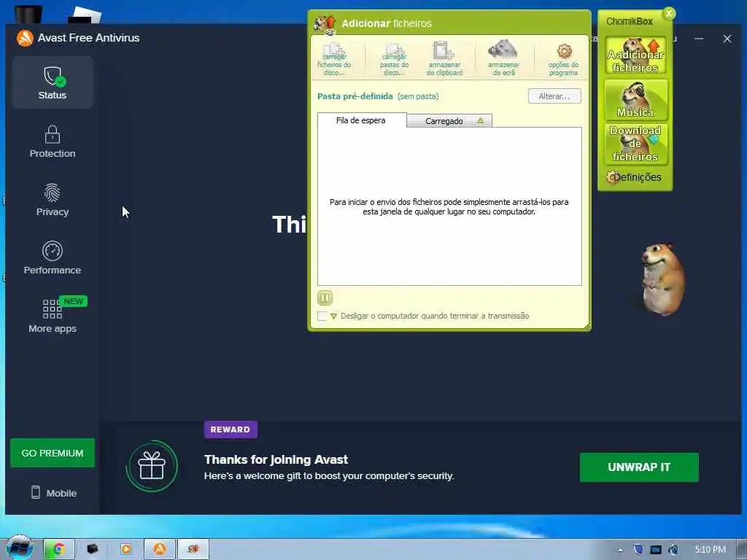The width and height of the screenshot is (747, 560).
Task: Click the ChomikBox taskbar button
Action: 193,549
